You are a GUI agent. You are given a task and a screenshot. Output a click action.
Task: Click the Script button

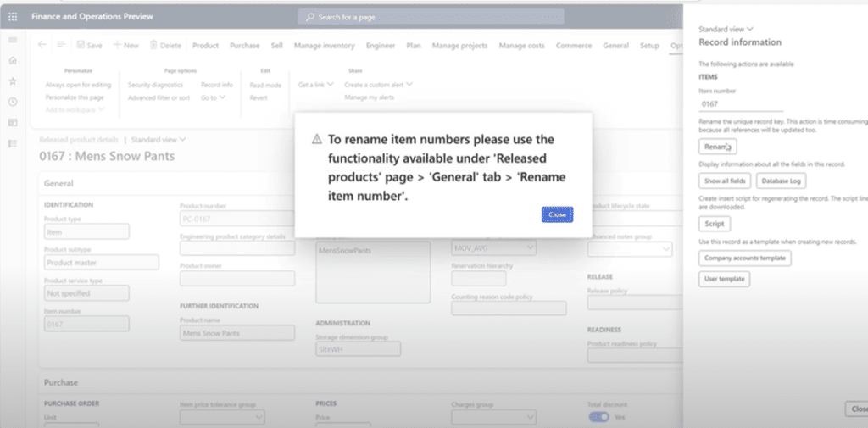pyautogui.click(x=714, y=224)
